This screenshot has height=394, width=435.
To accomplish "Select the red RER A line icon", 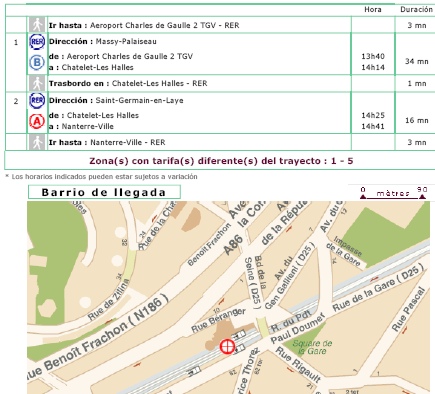I will [37, 121].
